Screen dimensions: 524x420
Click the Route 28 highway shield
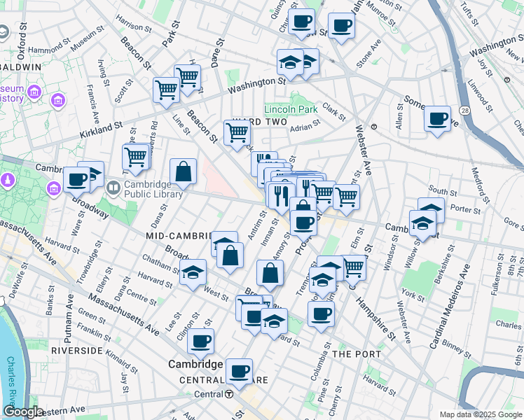464,111
